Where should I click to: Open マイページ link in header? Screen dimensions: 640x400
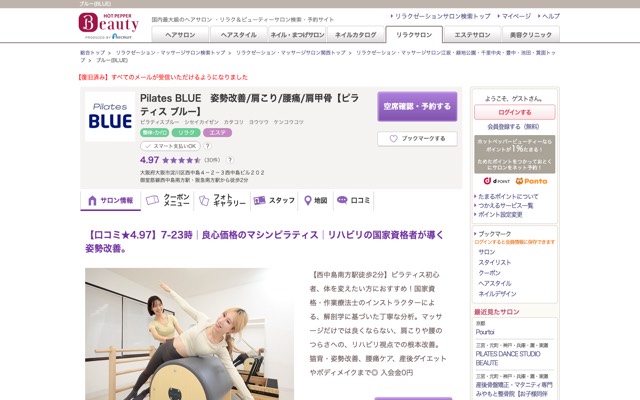coord(516,16)
